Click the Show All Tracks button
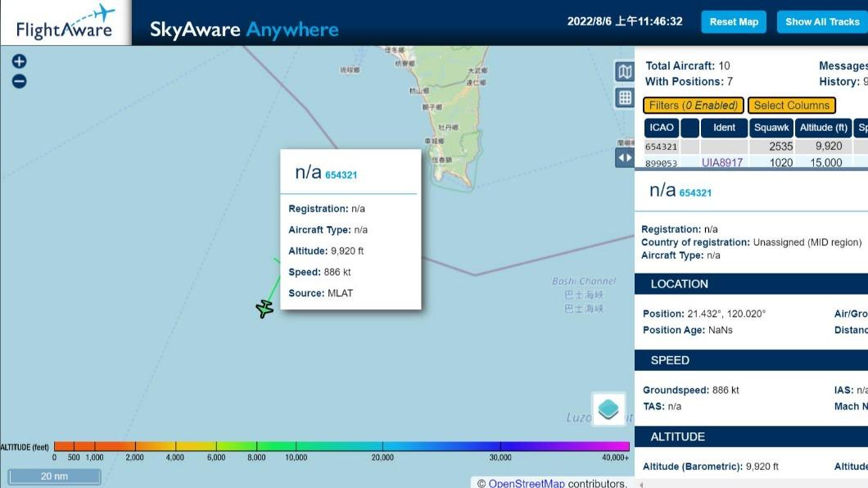Image resolution: width=868 pixels, height=488 pixels. point(822,22)
